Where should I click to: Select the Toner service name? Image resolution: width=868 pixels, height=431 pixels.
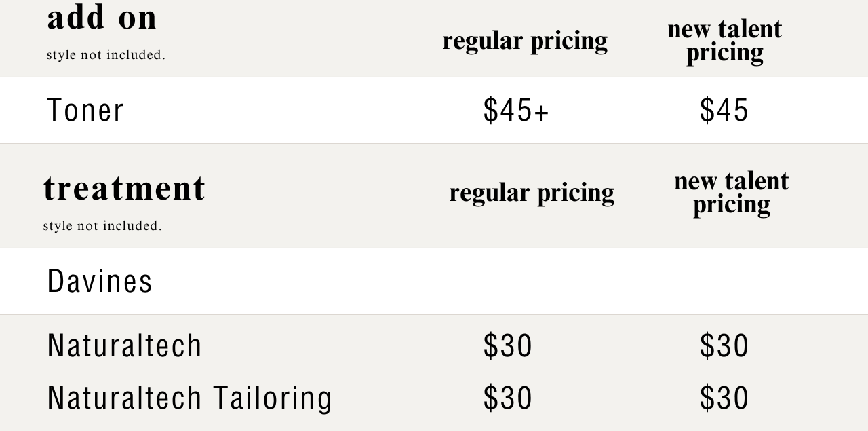click(x=85, y=110)
